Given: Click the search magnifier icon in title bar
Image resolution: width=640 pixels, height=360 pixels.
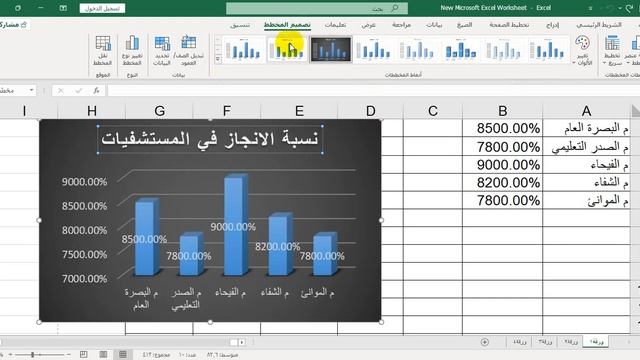Looking at the screenshot, I should (394, 8).
